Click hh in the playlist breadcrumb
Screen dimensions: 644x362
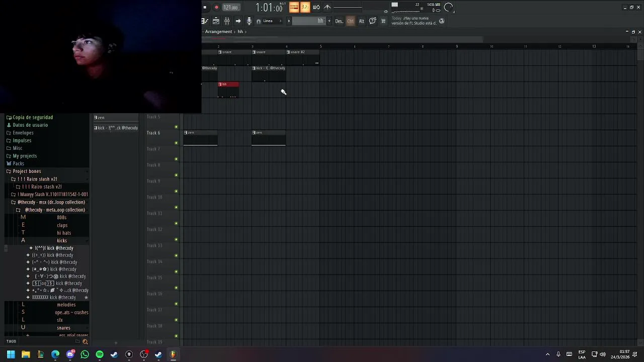tap(240, 32)
